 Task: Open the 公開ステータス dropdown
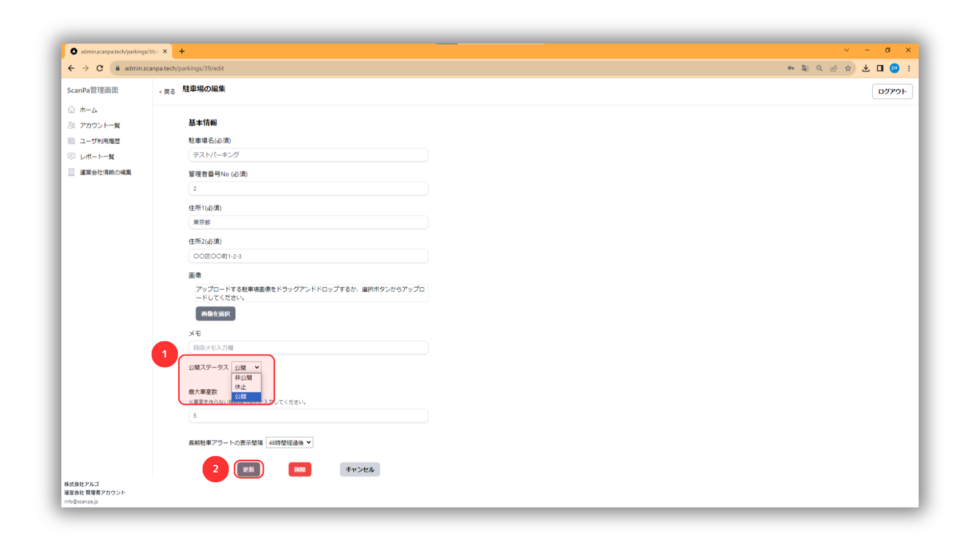247,367
